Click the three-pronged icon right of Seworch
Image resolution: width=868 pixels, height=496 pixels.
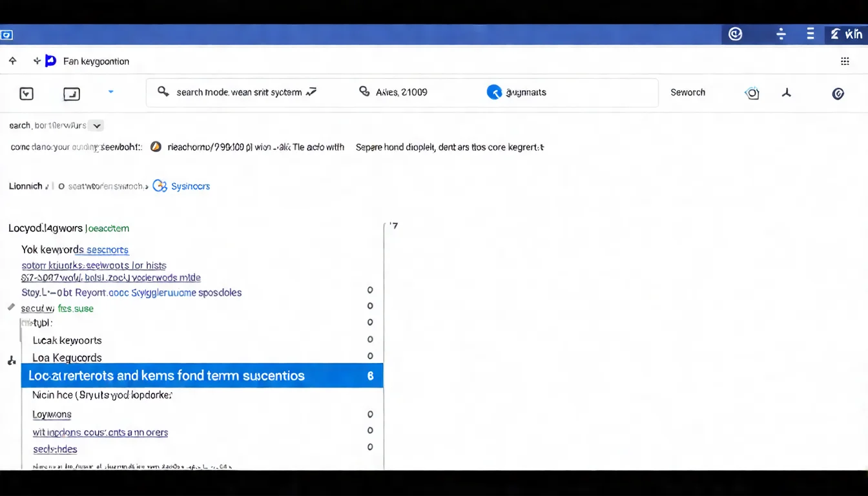coord(786,93)
